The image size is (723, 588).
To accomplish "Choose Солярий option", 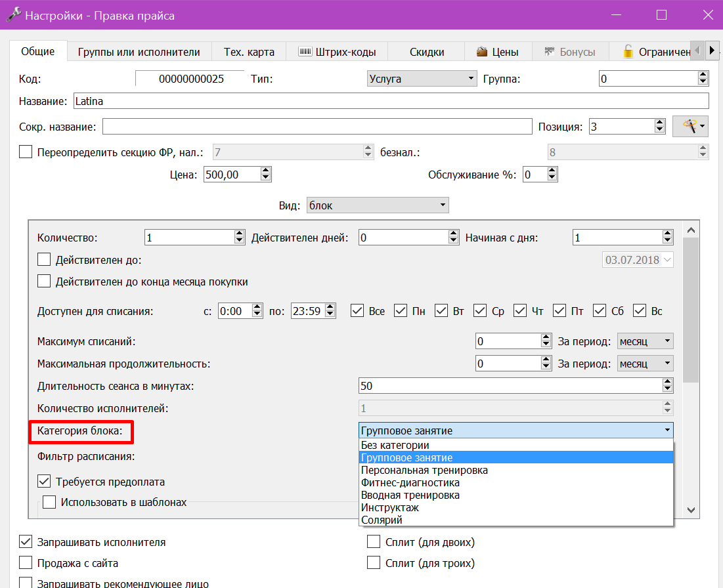I will [516, 519].
